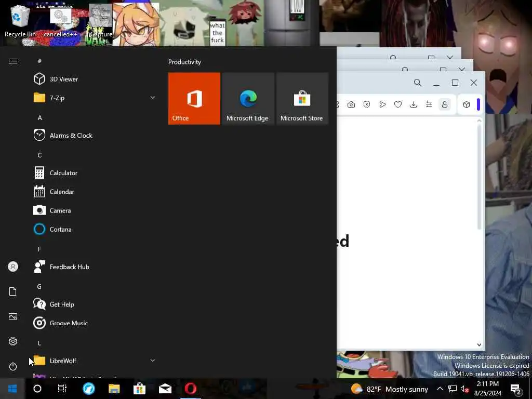The image size is (532, 399).
Task: Open the browser ad blocker shield icon
Action: 367,104
